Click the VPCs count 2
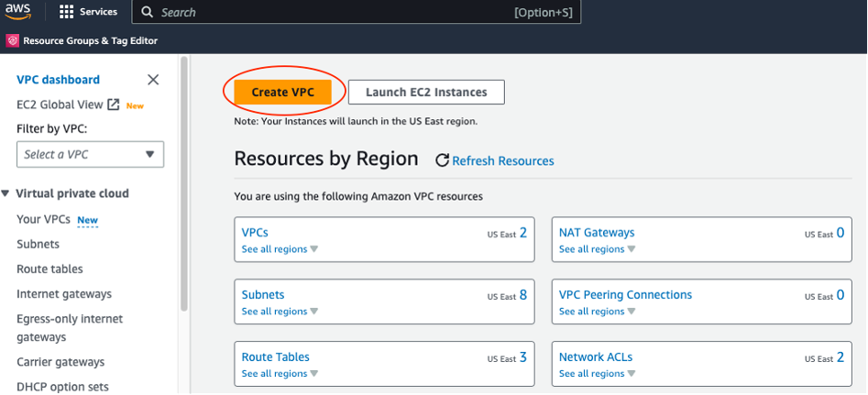Screen dimensions: 868x395 tap(523, 233)
